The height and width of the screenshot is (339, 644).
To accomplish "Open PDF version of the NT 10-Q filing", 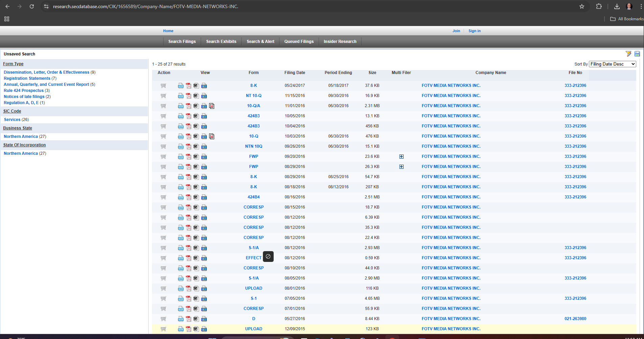I will [189, 96].
